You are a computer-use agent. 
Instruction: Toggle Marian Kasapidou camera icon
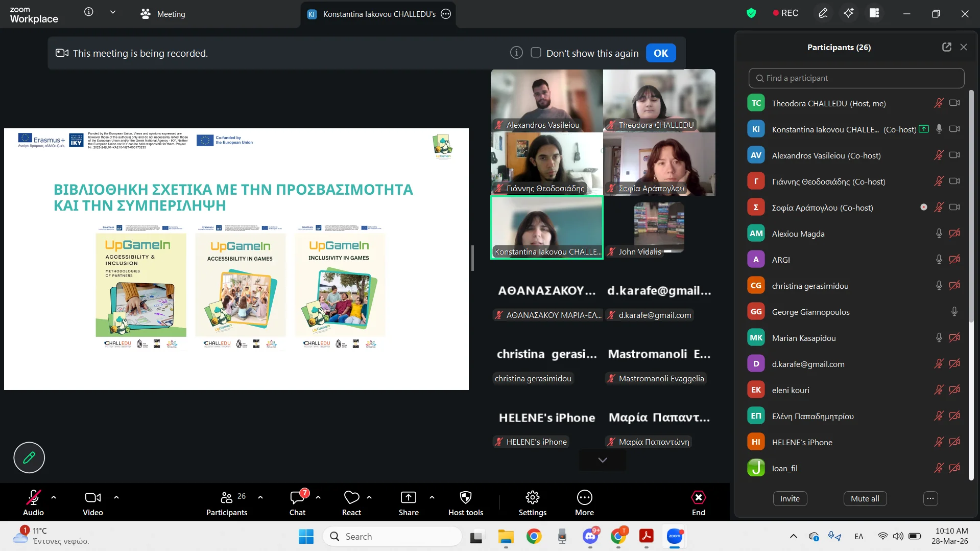tap(954, 338)
